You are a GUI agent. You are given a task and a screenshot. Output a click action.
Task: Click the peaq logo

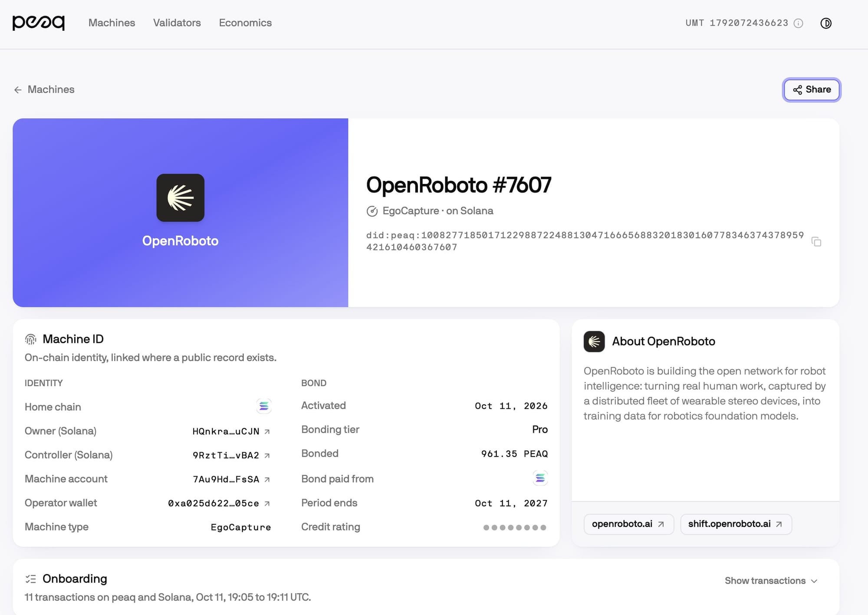39,23
